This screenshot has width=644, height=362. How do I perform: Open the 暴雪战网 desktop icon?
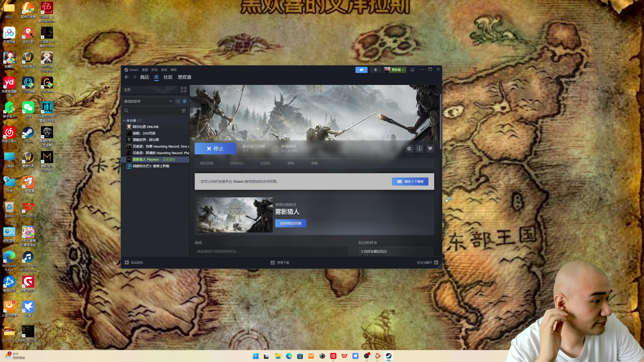click(x=9, y=284)
